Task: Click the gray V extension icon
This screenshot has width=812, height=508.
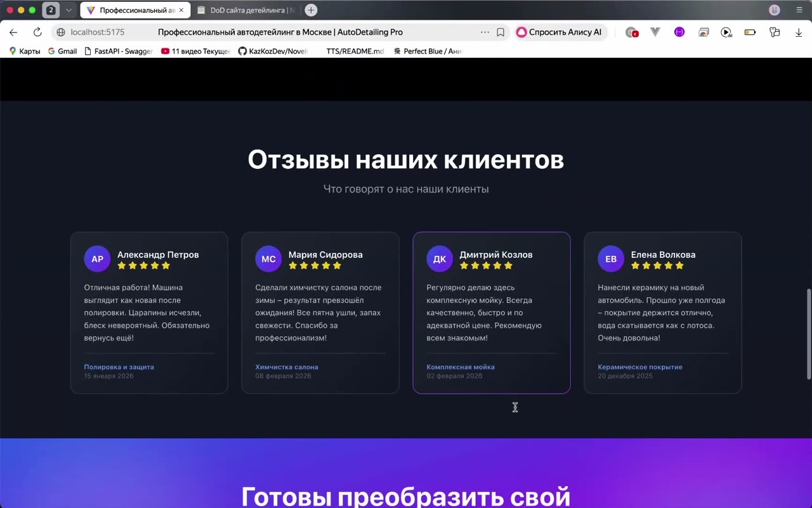Action: click(655, 32)
